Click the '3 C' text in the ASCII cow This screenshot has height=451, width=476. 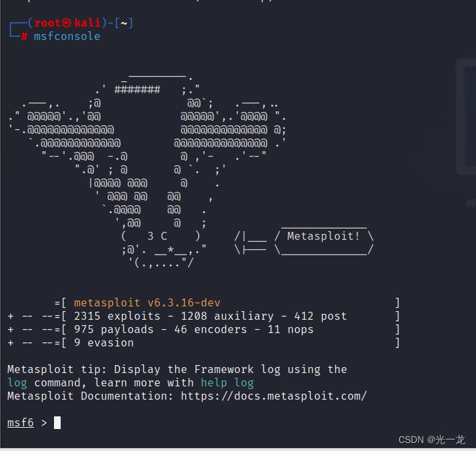pyautogui.click(x=157, y=236)
